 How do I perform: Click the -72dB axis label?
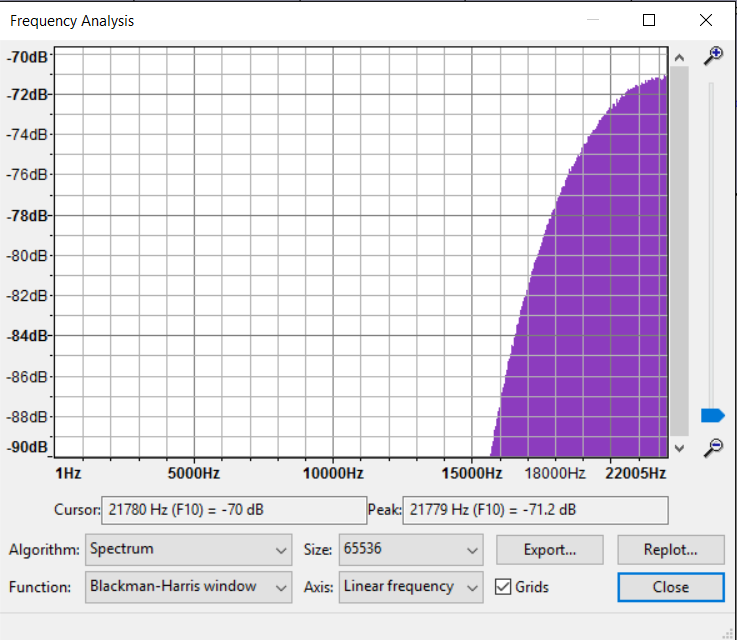(27, 94)
